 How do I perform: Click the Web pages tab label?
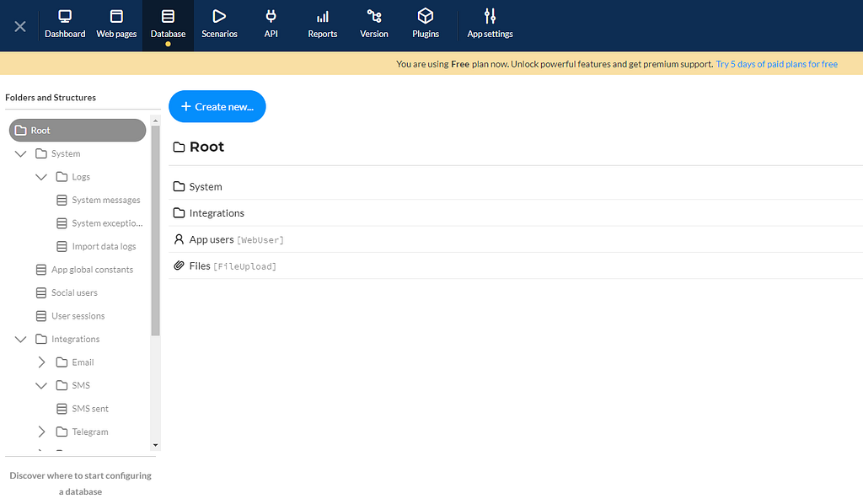point(116,34)
